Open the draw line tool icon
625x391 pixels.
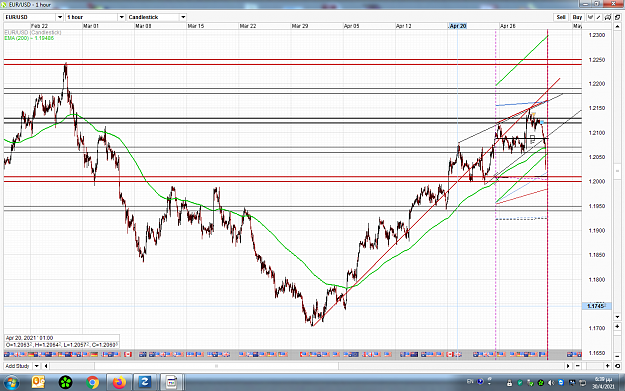[598, 17]
